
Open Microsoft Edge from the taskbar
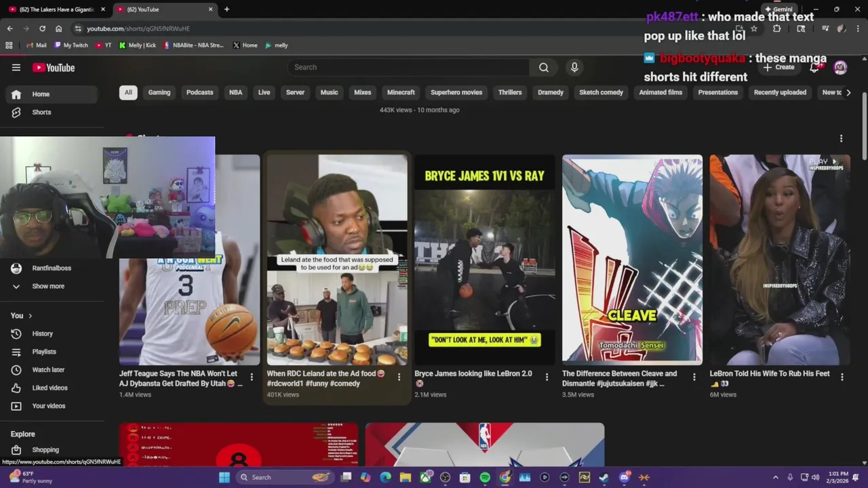click(386, 477)
